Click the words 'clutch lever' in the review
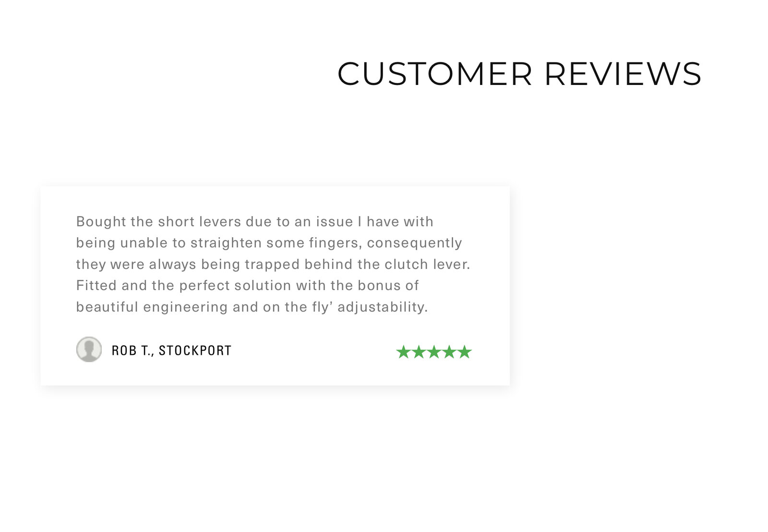This screenshot has height=532, width=768. coord(427,264)
